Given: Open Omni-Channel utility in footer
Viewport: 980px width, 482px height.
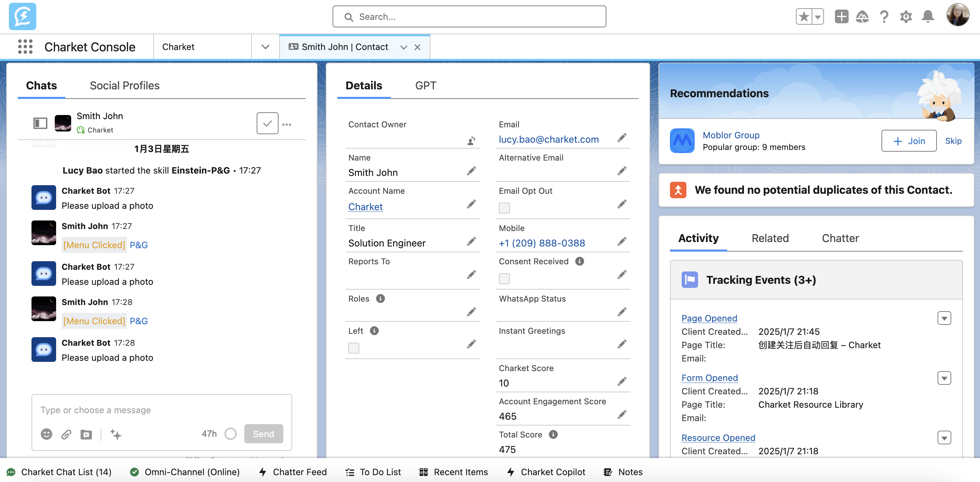Looking at the screenshot, I should [x=184, y=472].
